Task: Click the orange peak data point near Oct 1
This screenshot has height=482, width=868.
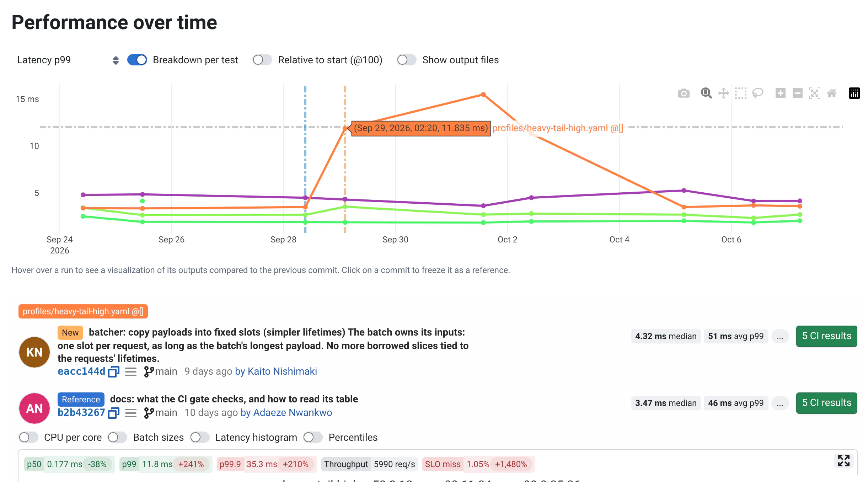Action: pos(483,94)
